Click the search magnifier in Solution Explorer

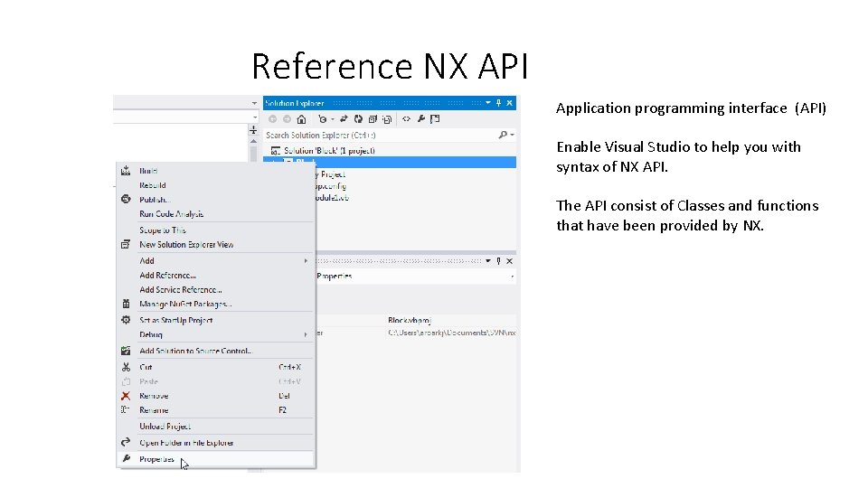(503, 135)
